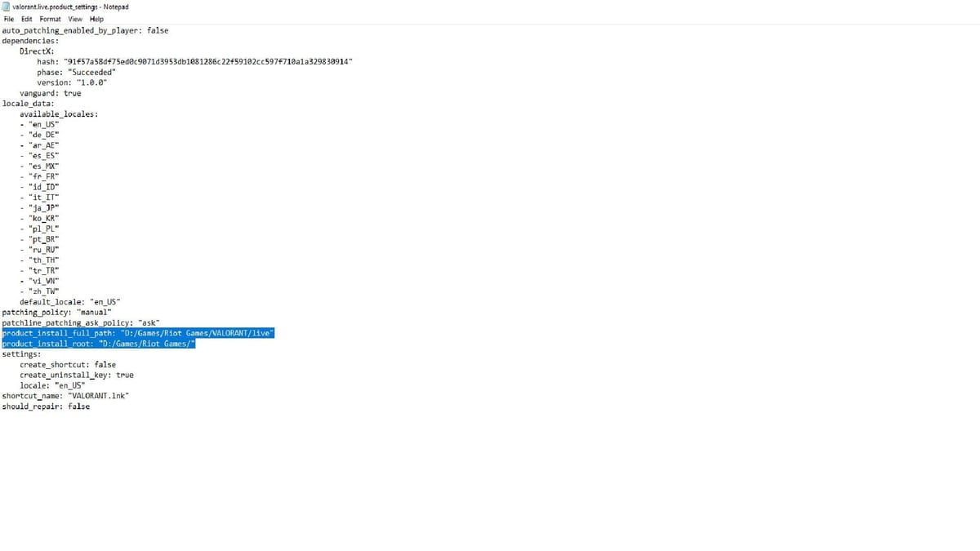Open the Help menu
Image resolution: width=980 pixels, height=551 pixels.
pos(96,19)
